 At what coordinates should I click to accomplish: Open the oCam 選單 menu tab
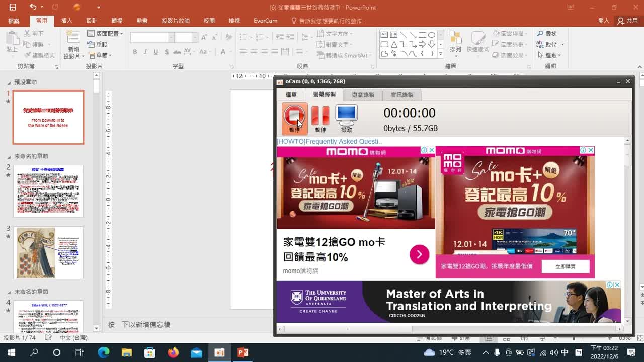click(291, 95)
